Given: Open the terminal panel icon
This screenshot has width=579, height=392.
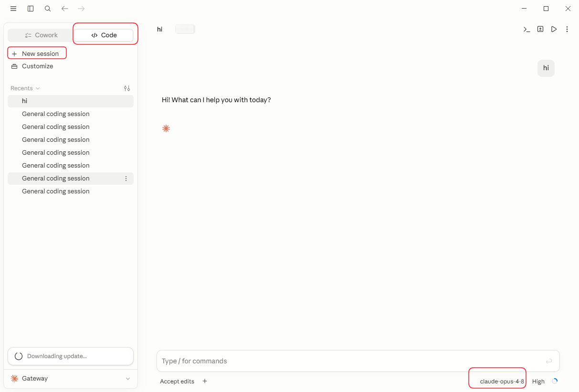Looking at the screenshot, I should pyautogui.click(x=527, y=29).
